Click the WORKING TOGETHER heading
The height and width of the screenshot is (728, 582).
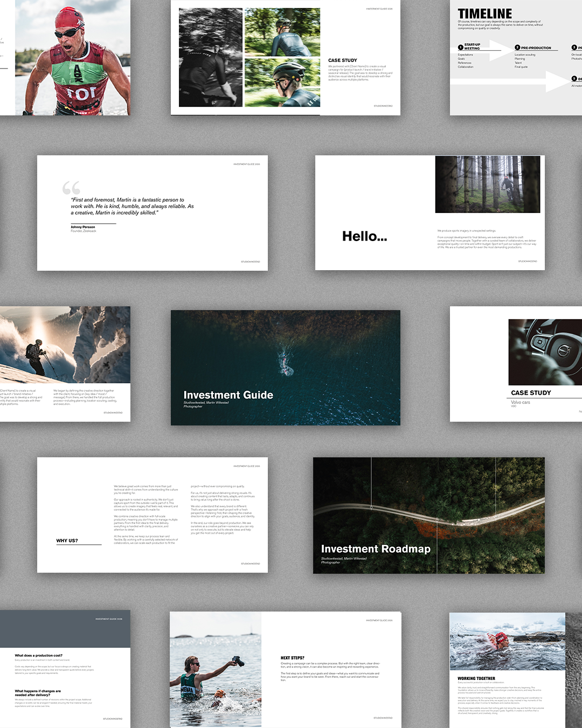pos(476,678)
